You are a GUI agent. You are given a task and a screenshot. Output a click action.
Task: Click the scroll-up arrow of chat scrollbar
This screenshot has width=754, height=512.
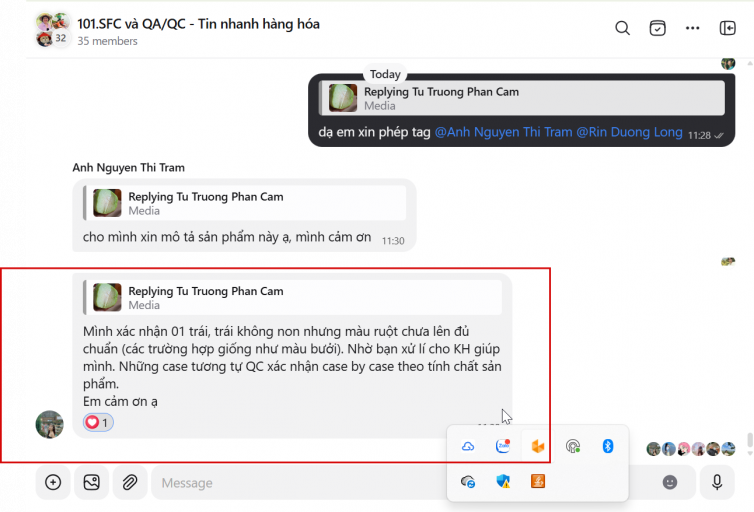click(750, 63)
